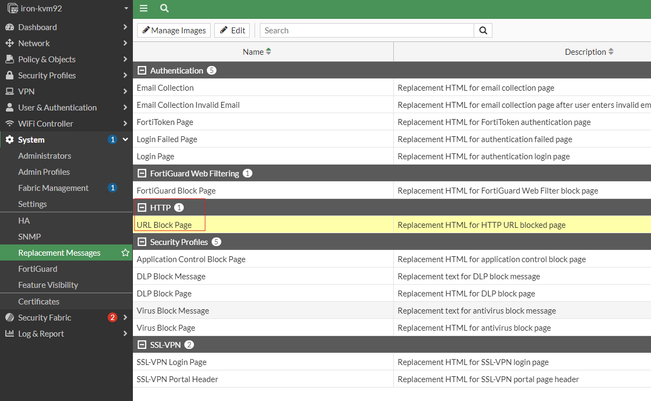Image resolution: width=651 pixels, height=401 pixels.
Task: Select the Email Collection row
Action: coord(392,88)
